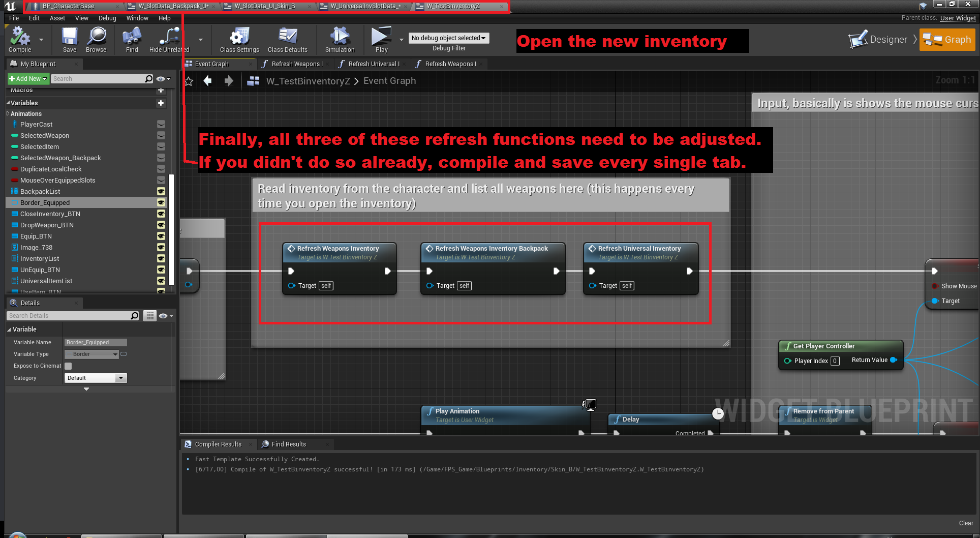Image resolution: width=980 pixels, height=538 pixels.
Task: Switch to the Find Results tab
Action: [288, 444]
